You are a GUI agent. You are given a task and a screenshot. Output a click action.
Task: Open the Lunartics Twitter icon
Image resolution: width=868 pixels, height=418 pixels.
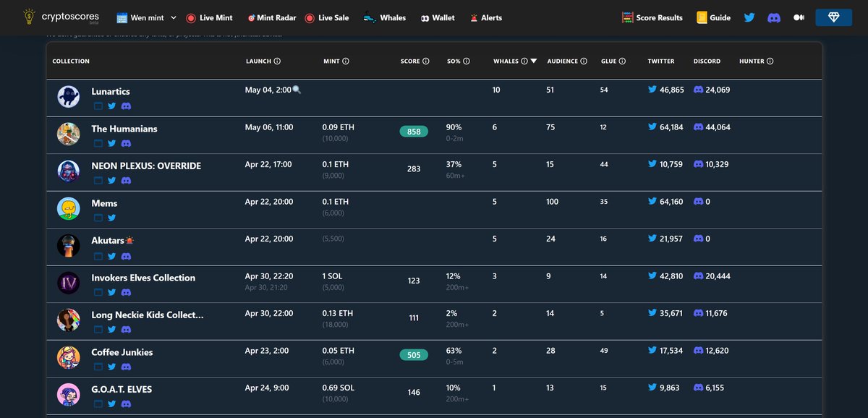click(x=112, y=106)
